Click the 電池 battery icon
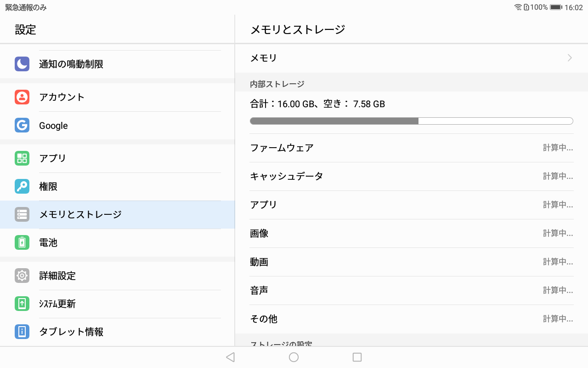 tap(22, 242)
